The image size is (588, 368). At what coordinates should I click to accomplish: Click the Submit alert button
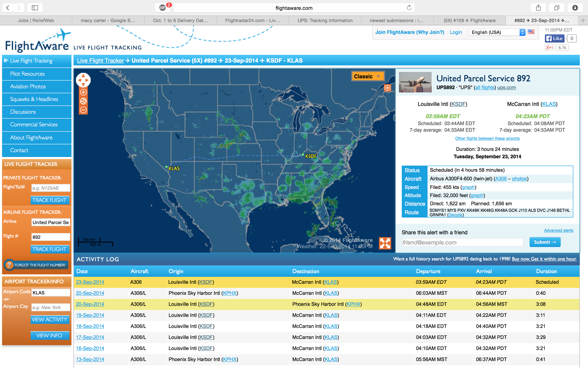pyautogui.click(x=545, y=242)
